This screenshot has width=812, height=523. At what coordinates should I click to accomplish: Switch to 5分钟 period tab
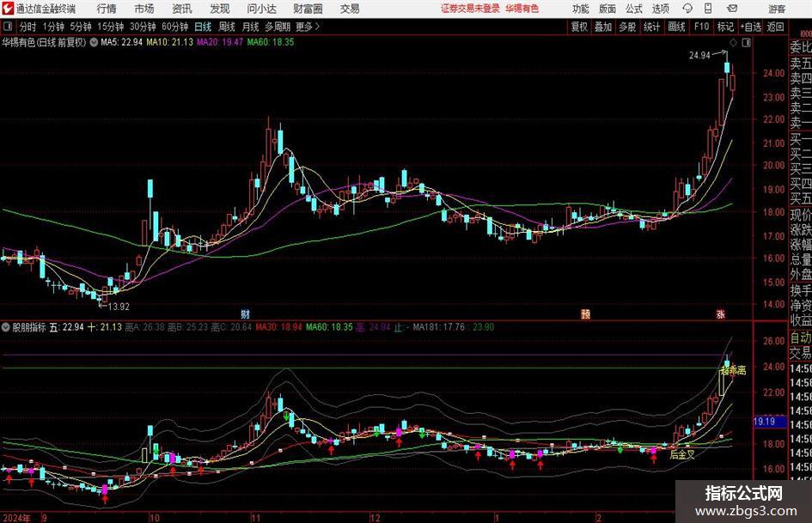coord(81,27)
